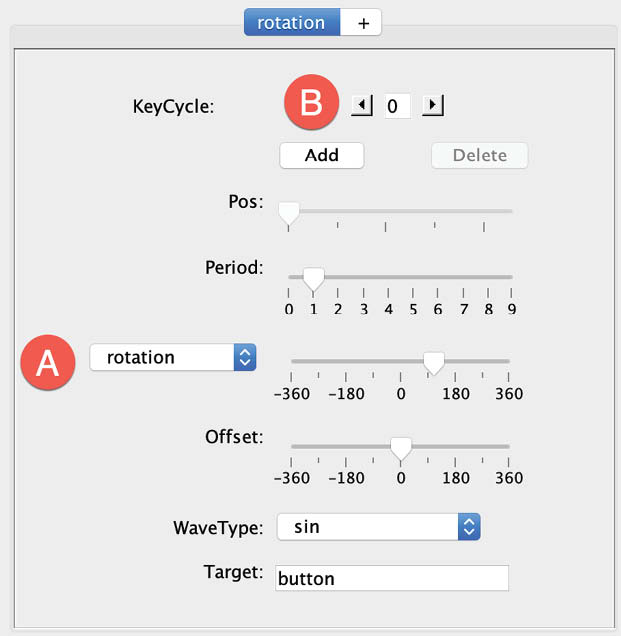The height and width of the screenshot is (636, 621).
Task: Click the blue chevron of the WaveType combo
Action: [469, 526]
